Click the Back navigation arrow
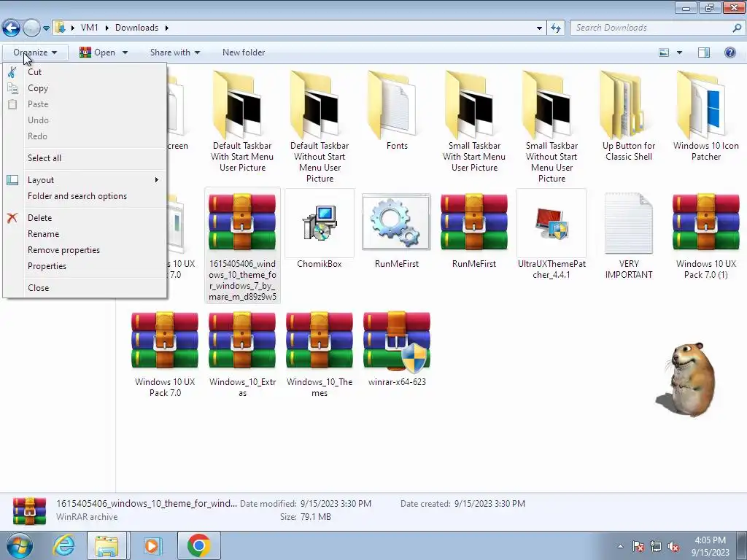747x560 pixels. tap(11, 28)
